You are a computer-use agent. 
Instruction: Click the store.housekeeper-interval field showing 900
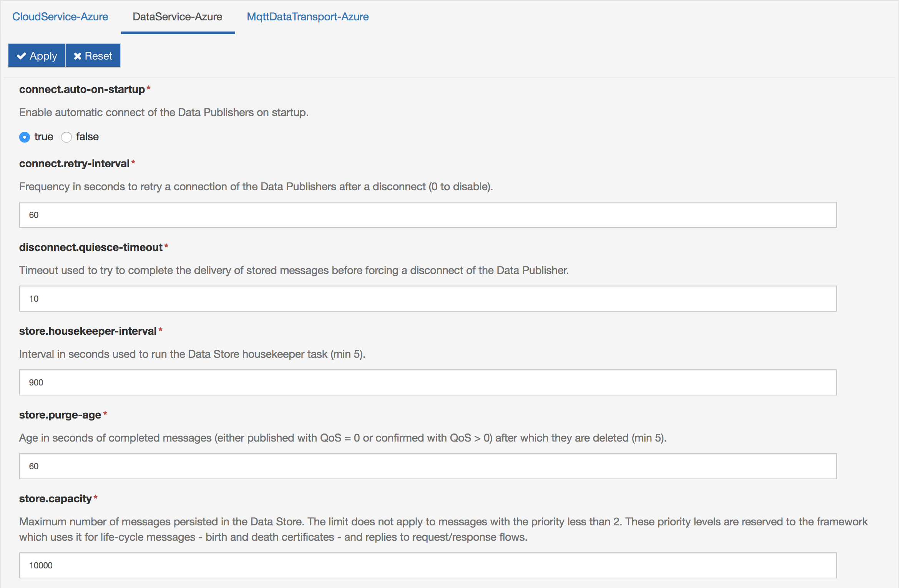pos(428,382)
